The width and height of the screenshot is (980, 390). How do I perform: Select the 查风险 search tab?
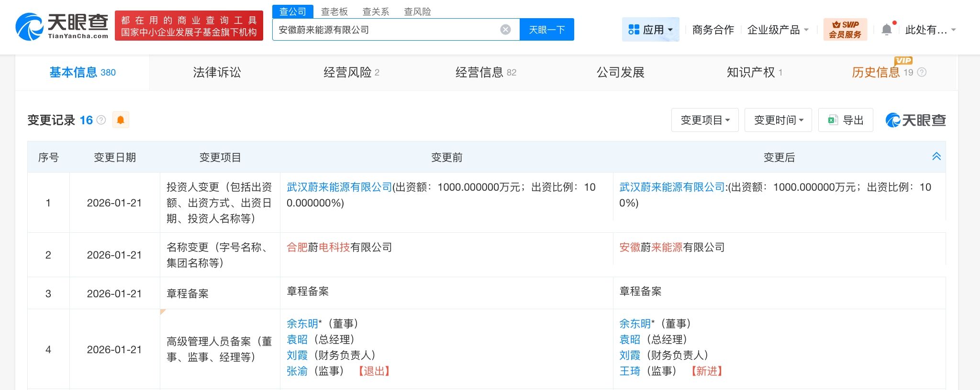418,11
